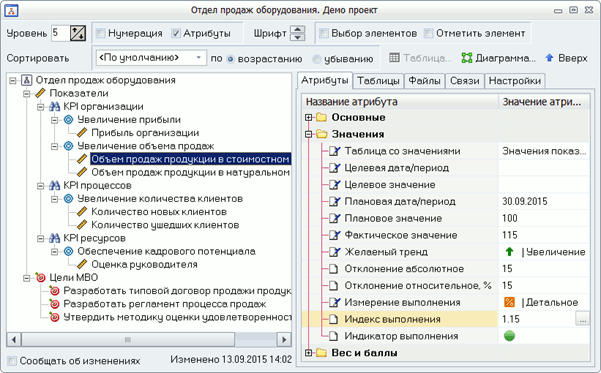This screenshot has height=373, width=601.
Task: Collapse the Отдел продаж оборудования root node
Action: pyautogui.click(x=13, y=81)
